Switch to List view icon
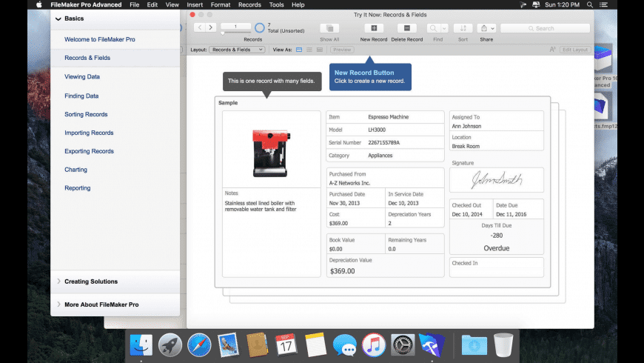The image size is (644, 363). tap(309, 50)
